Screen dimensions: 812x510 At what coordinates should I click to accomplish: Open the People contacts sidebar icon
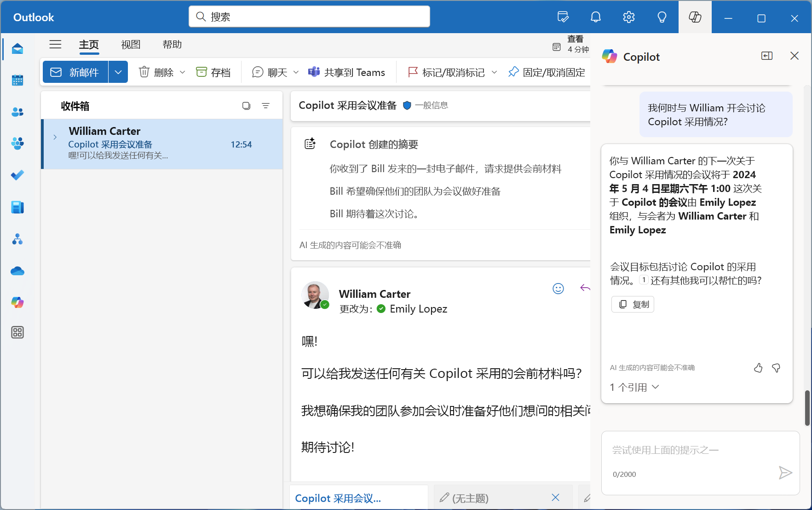click(17, 112)
